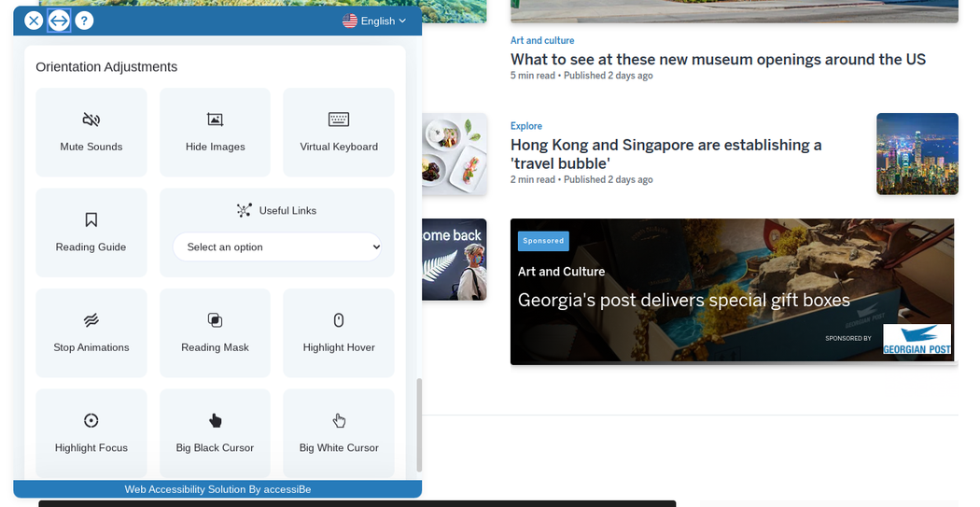Open the new museum openings article

tap(718, 60)
